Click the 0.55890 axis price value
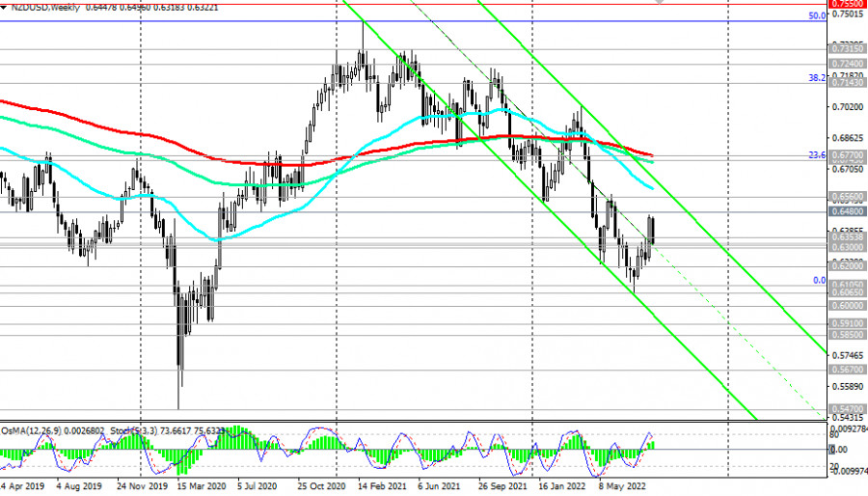The height and width of the screenshot is (496, 868). [x=848, y=386]
